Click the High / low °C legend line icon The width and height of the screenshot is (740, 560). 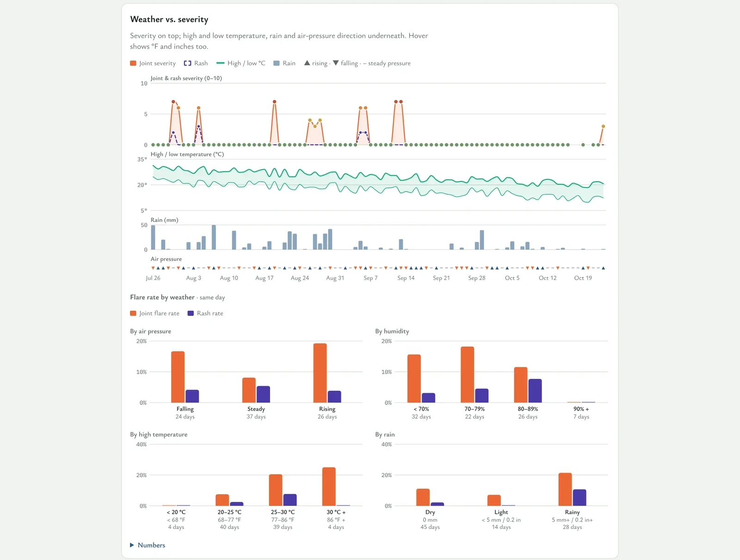221,63
